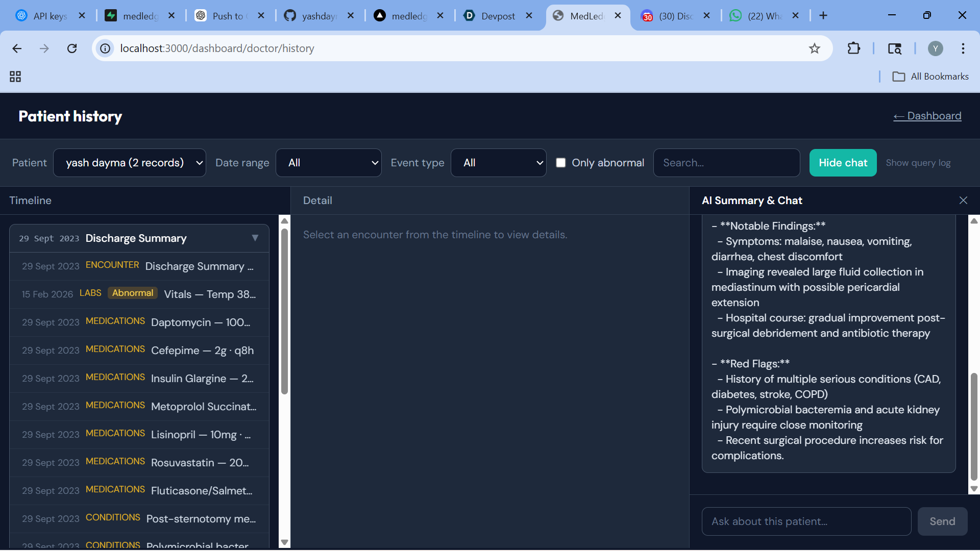This screenshot has height=551, width=980.
Task: Toggle Show query log
Action: (918, 163)
